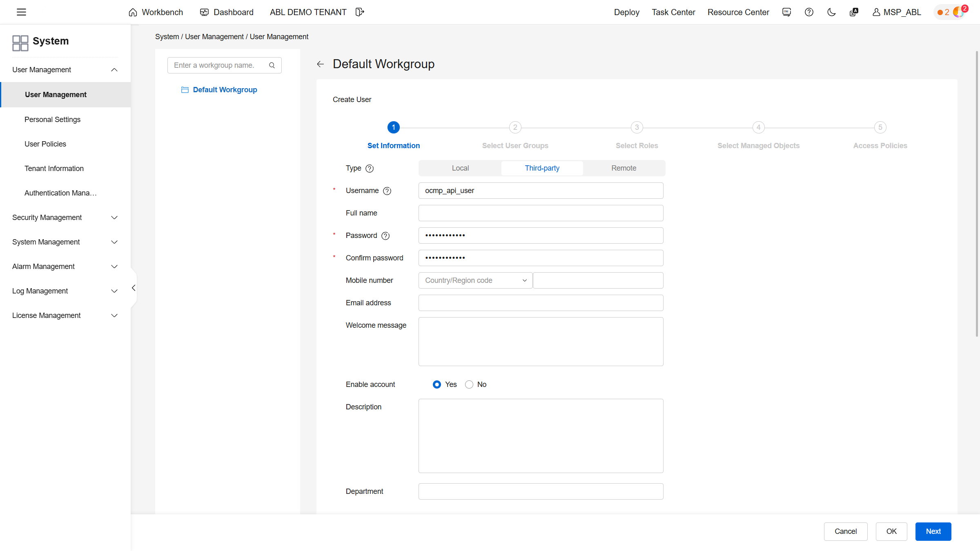
Task: Click the Next button
Action: (x=933, y=531)
